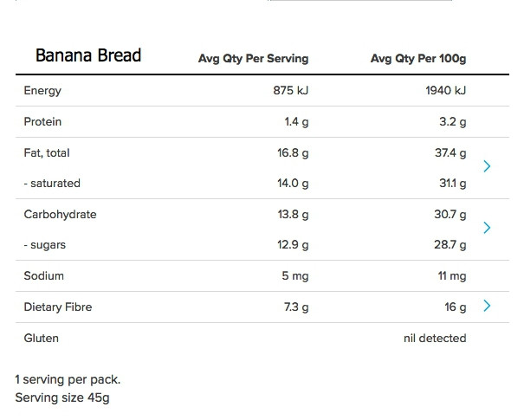Viewport: 524px width, 420px height.
Task: Click the Energy row label
Action: pos(42,91)
